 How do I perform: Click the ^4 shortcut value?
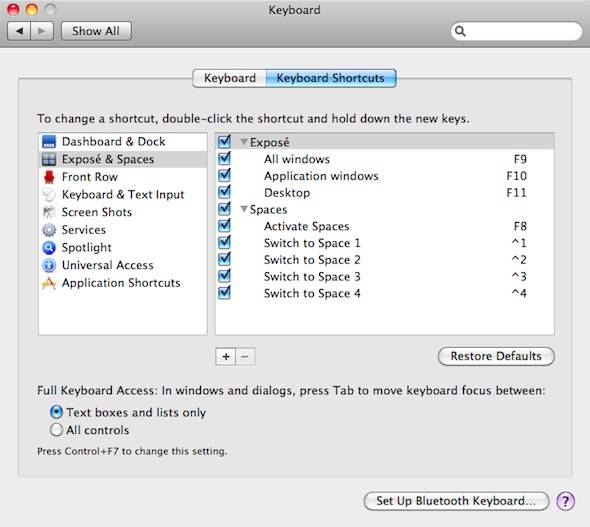click(x=519, y=293)
